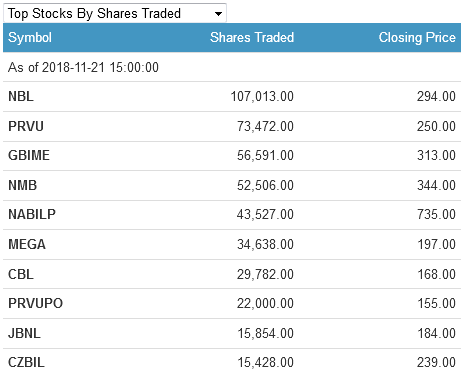The width and height of the screenshot is (461, 371).
Task: Select the CBL stock symbol
Action: (21, 274)
